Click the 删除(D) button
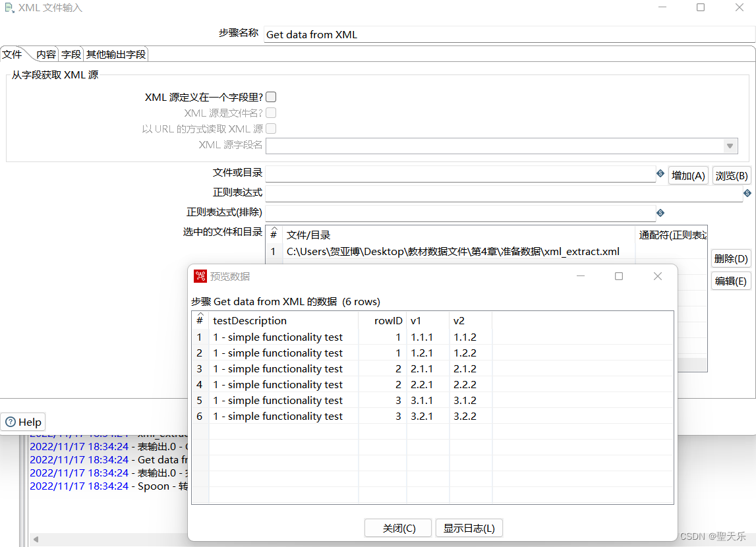The height and width of the screenshot is (547, 756). point(730,258)
